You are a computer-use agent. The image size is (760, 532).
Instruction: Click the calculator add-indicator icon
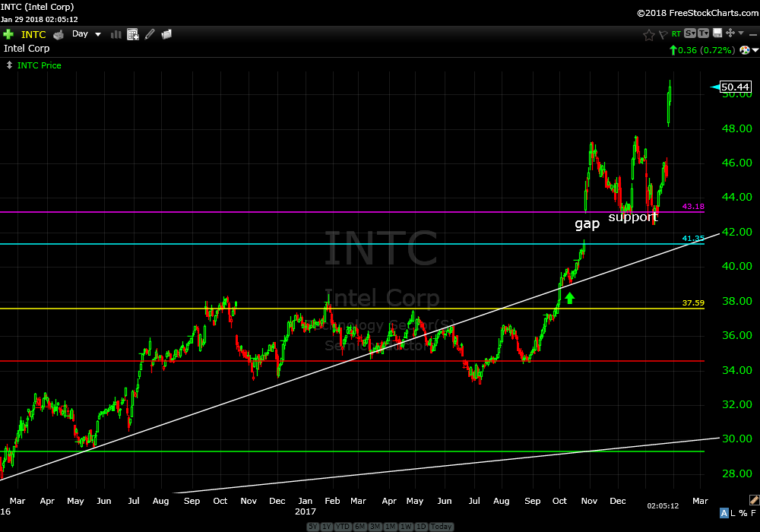tap(133, 34)
